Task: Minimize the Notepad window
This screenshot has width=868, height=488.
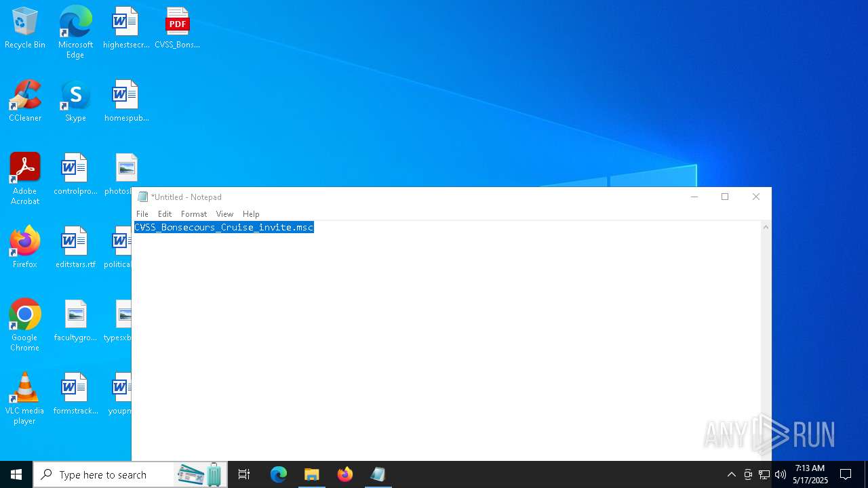Action: 694,197
